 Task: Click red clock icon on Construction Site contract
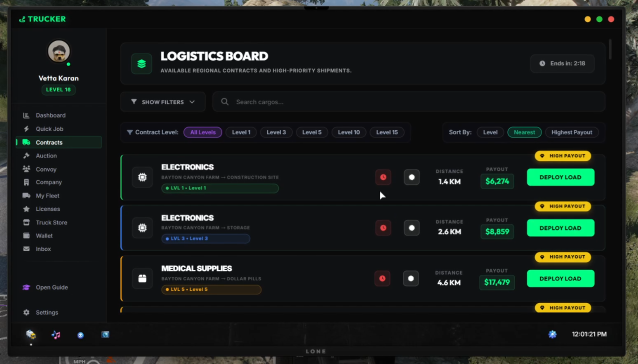pyautogui.click(x=383, y=177)
